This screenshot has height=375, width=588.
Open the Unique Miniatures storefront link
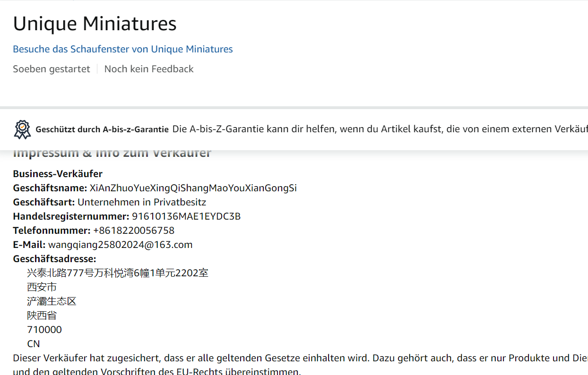[x=123, y=49]
